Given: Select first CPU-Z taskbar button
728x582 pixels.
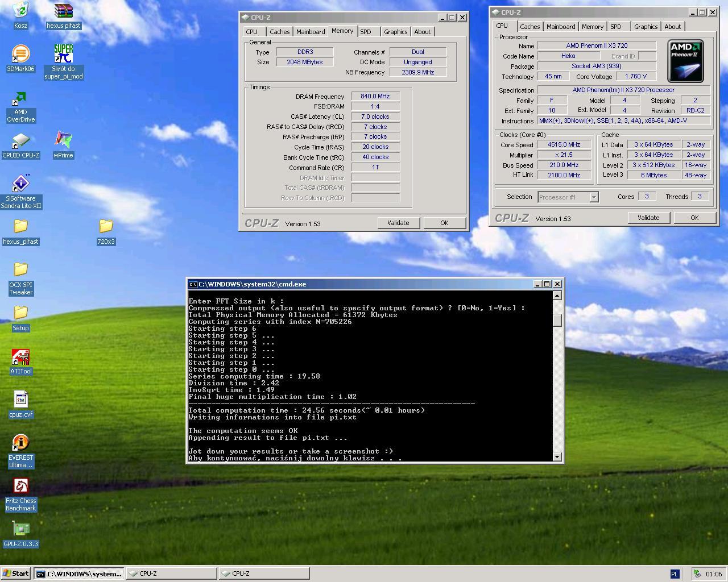Looking at the screenshot, I should tap(171, 573).
